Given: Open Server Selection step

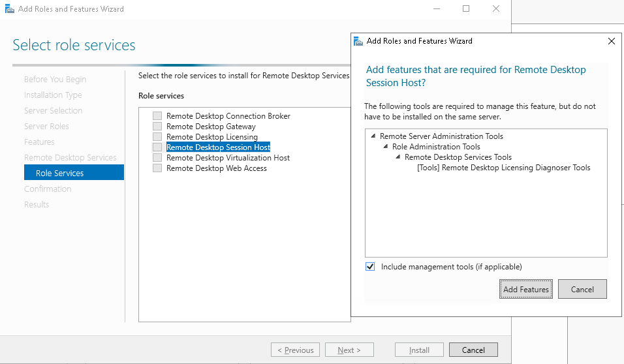Looking at the screenshot, I should pos(53,111).
